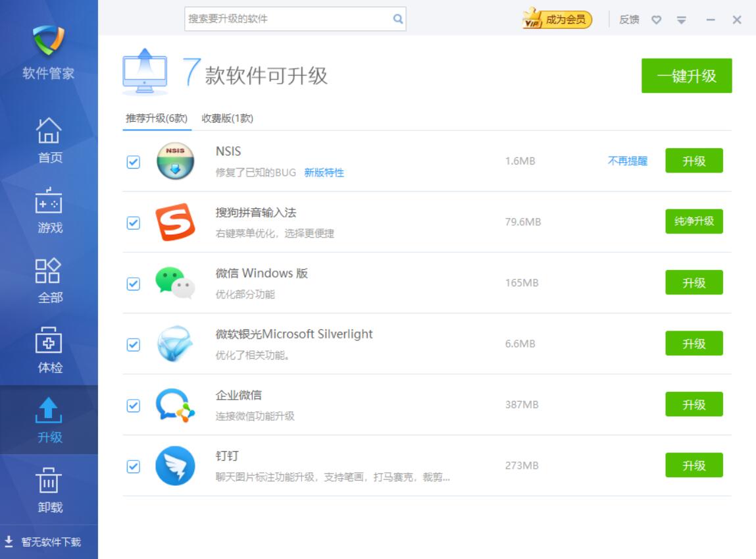Screen dimensions: 756x559
Task: Uncheck the 企业微信 checkbox
Action: tap(134, 406)
